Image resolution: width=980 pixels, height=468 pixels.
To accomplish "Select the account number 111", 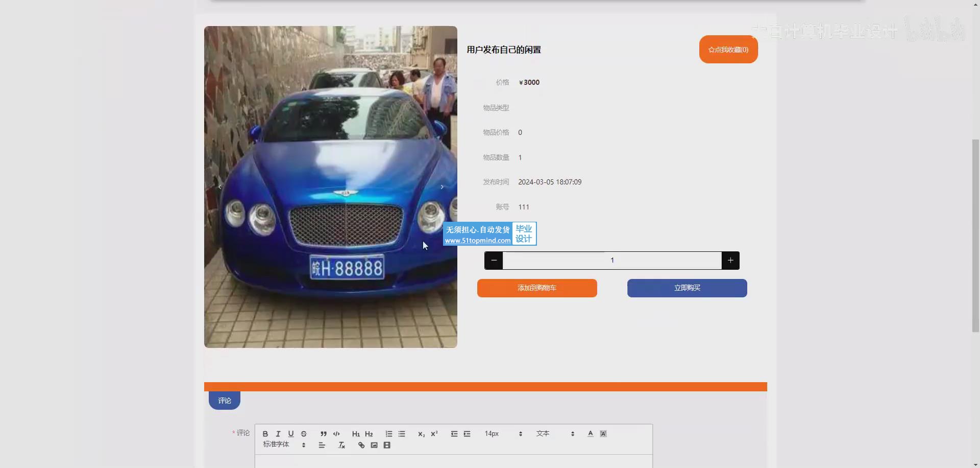I will click(x=524, y=207).
